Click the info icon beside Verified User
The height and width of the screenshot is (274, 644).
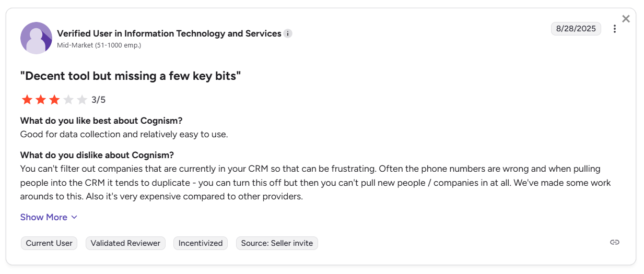[x=288, y=33]
